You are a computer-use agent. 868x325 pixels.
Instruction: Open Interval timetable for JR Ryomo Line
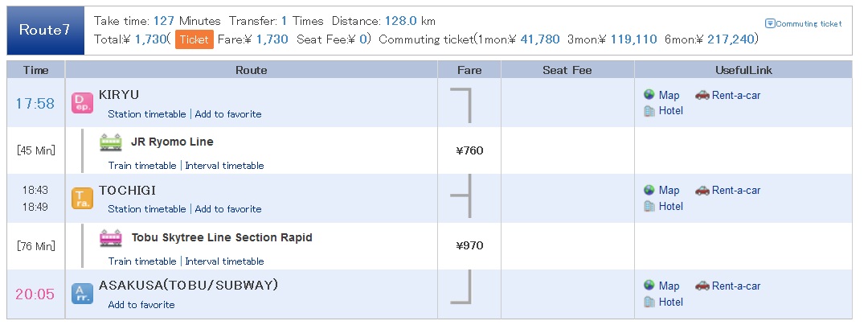(x=225, y=166)
